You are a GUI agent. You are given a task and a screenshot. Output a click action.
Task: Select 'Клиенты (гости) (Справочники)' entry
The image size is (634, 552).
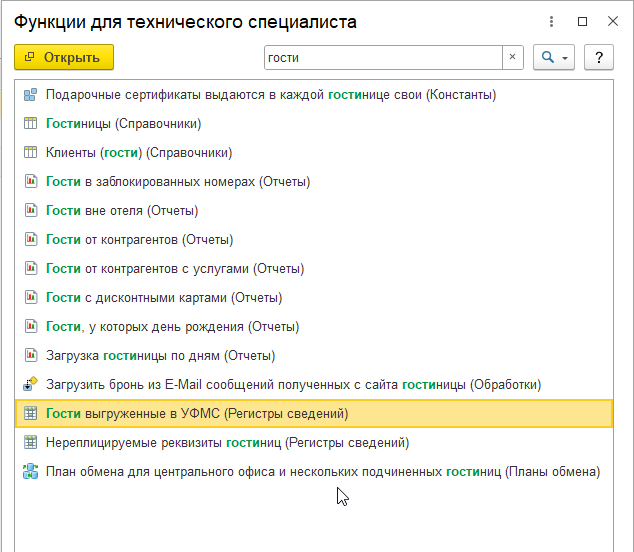pyautogui.click(x=314, y=152)
